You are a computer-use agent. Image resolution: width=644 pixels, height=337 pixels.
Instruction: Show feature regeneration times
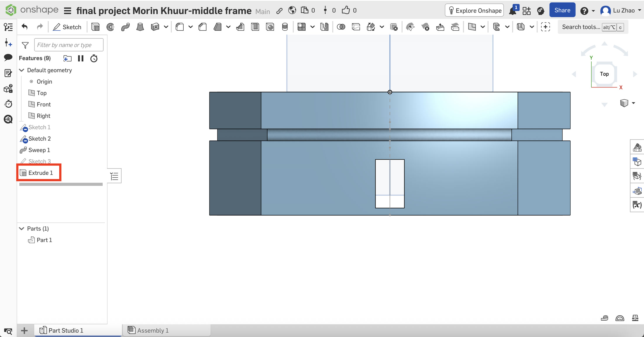tap(94, 59)
